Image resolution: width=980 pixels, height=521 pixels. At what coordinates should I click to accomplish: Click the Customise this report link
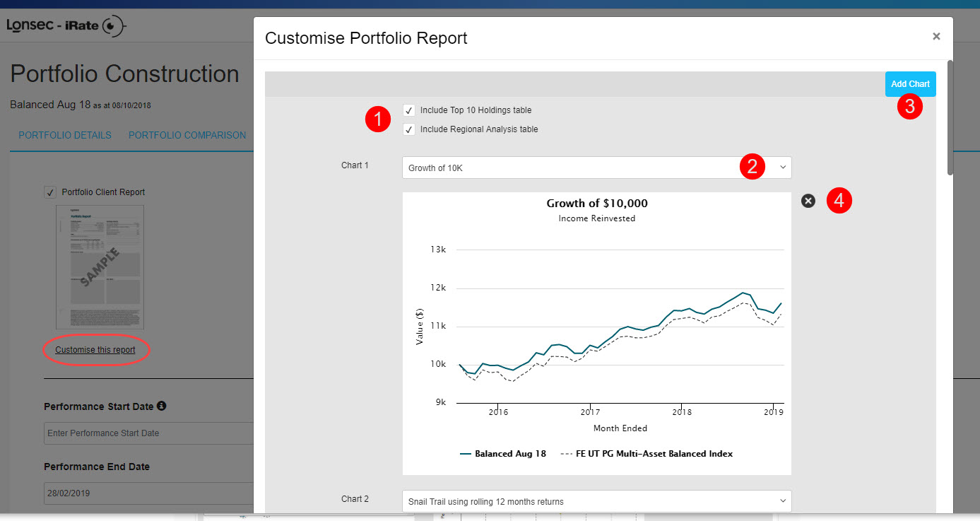point(95,350)
